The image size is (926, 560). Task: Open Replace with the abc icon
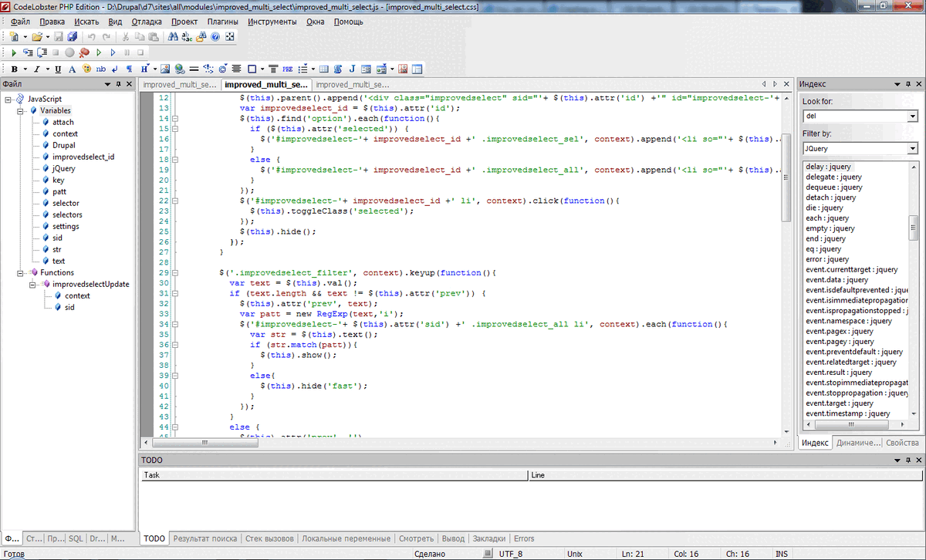pyautogui.click(x=187, y=36)
